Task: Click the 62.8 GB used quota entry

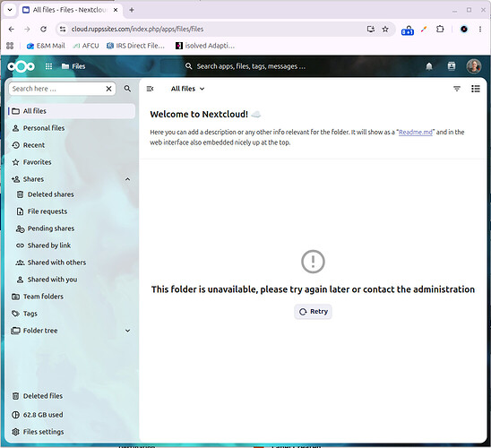Action: [72, 415]
